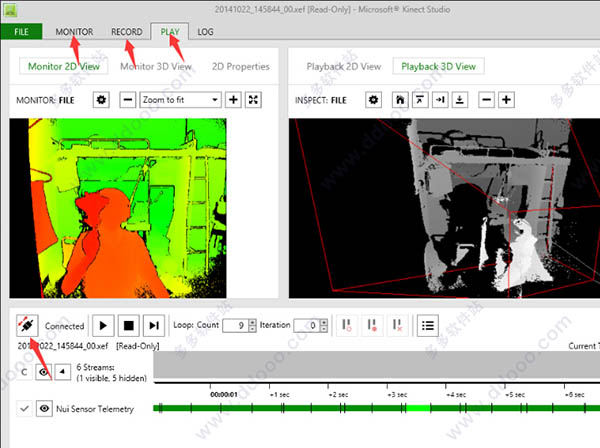Image resolution: width=600 pixels, height=448 pixels.
Task: Zoom out Monitor 2D view with minus
Action: click(x=127, y=100)
